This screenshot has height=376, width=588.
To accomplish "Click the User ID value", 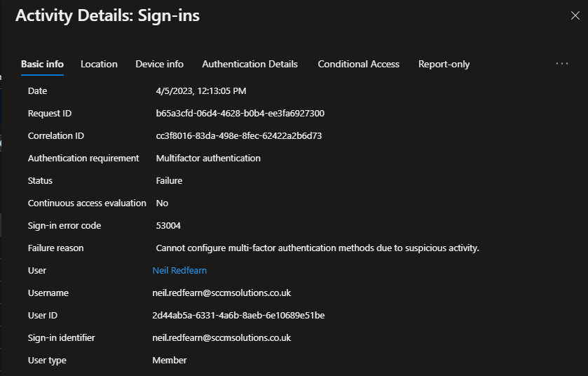I will pyautogui.click(x=238, y=315).
